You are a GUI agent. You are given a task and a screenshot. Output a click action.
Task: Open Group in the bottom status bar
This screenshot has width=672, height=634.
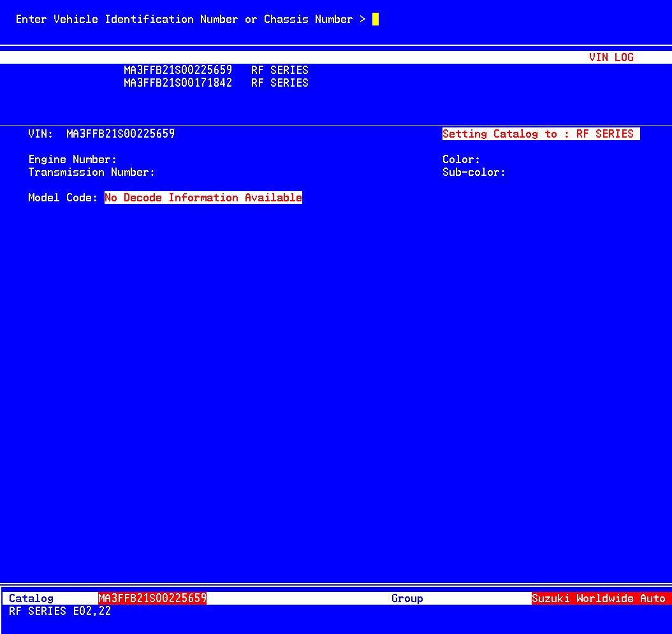click(x=407, y=598)
